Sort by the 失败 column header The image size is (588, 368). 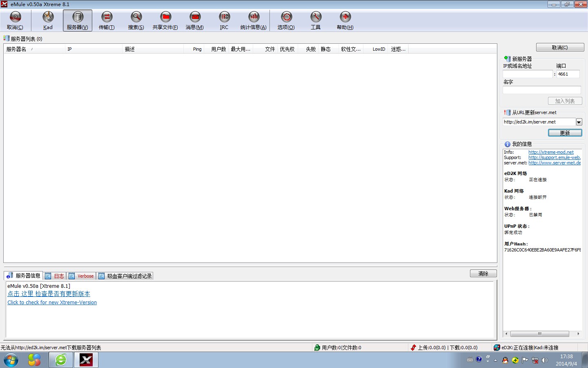coord(308,49)
